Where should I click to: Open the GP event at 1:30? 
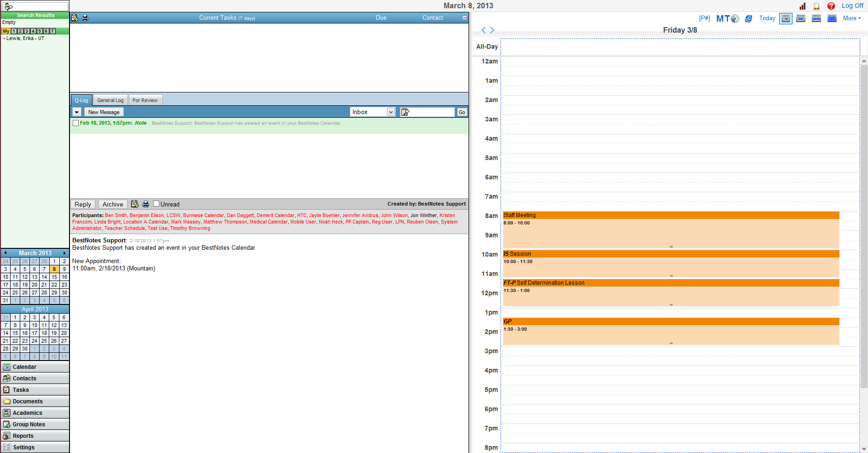pyautogui.click(x=671, y=332)
